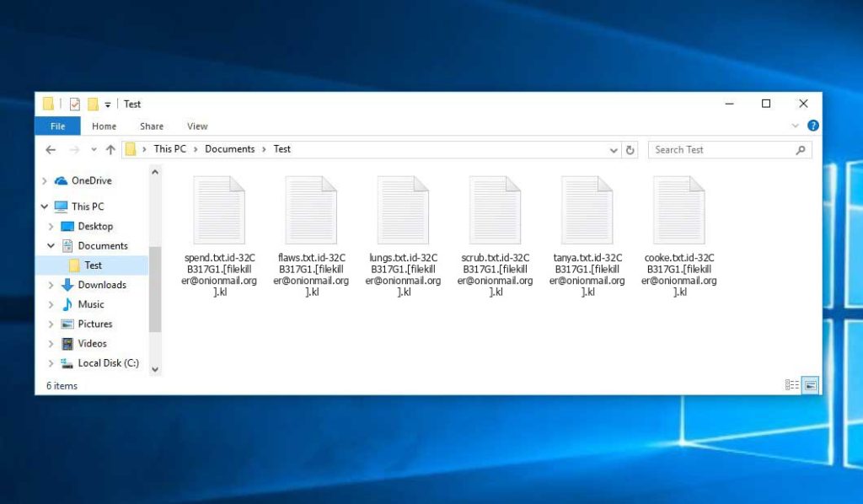The image size is (863, 504).
Task: Switch to the View ribbon tab
Action: (196, 126)
